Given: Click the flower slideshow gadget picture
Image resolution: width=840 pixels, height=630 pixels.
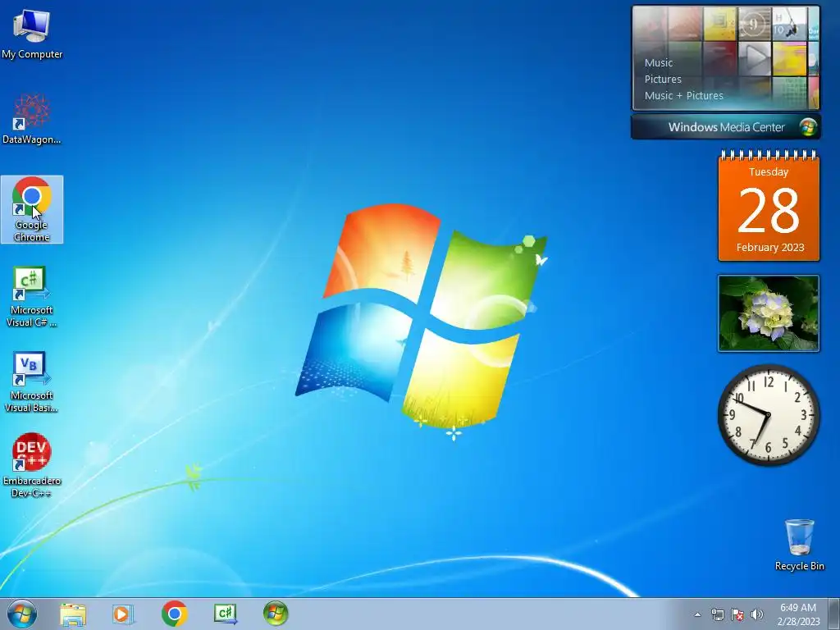Looking at the screenshot, I should pyautogui.click(x=769, y=313).
